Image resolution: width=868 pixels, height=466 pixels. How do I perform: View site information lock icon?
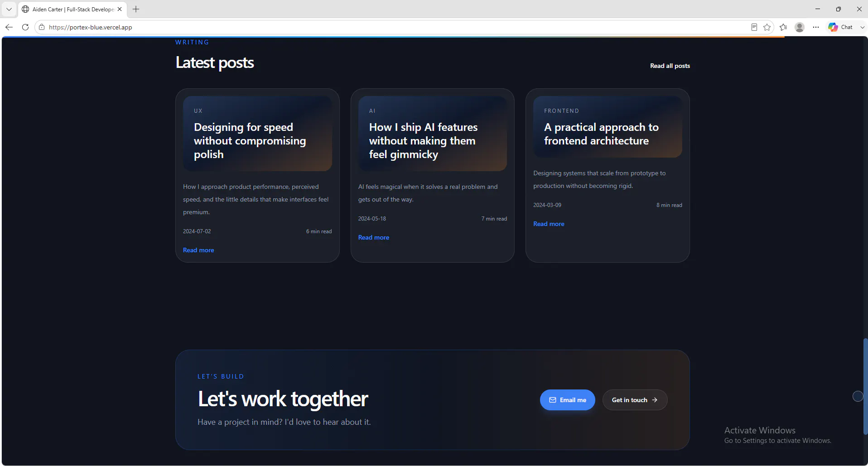coord(42,27)
